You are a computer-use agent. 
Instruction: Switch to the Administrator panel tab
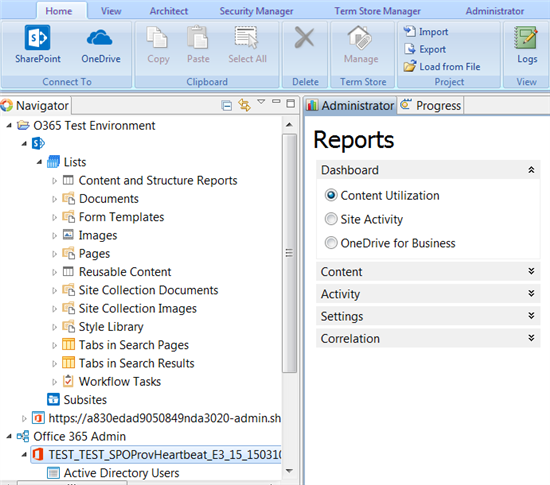click(350, 105)
